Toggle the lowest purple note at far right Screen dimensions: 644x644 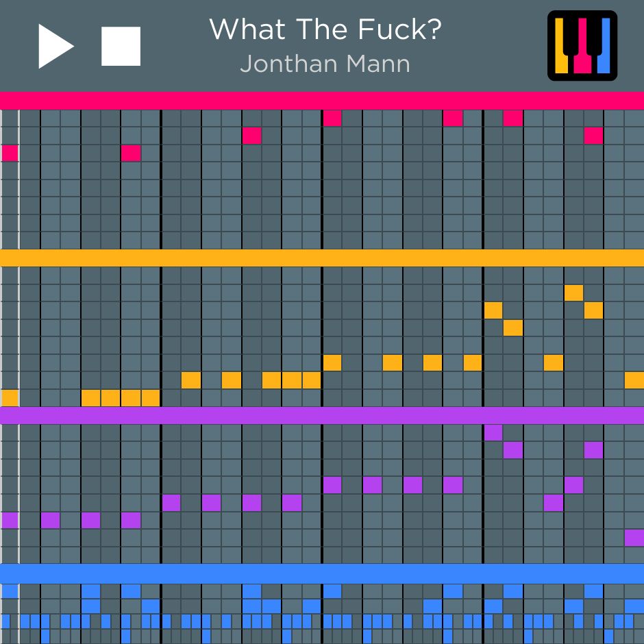pyautogui.click(x=634, y=538)
